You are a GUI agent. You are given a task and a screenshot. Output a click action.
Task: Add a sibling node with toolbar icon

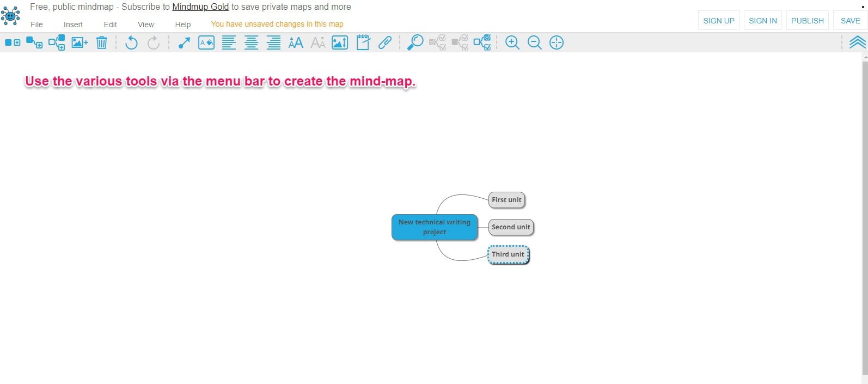(13, 42)
